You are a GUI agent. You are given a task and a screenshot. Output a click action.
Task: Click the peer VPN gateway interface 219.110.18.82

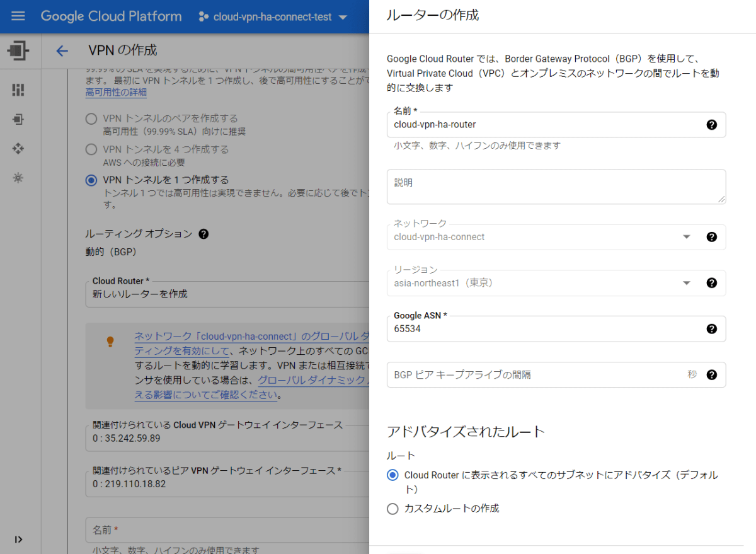(227, 484)
